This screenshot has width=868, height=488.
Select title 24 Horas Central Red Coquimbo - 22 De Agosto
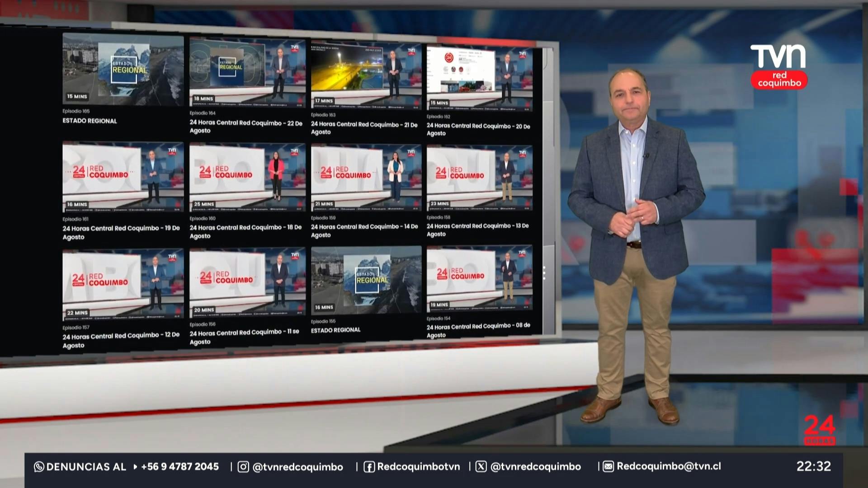pyautogui.click(x=246, y=127)
